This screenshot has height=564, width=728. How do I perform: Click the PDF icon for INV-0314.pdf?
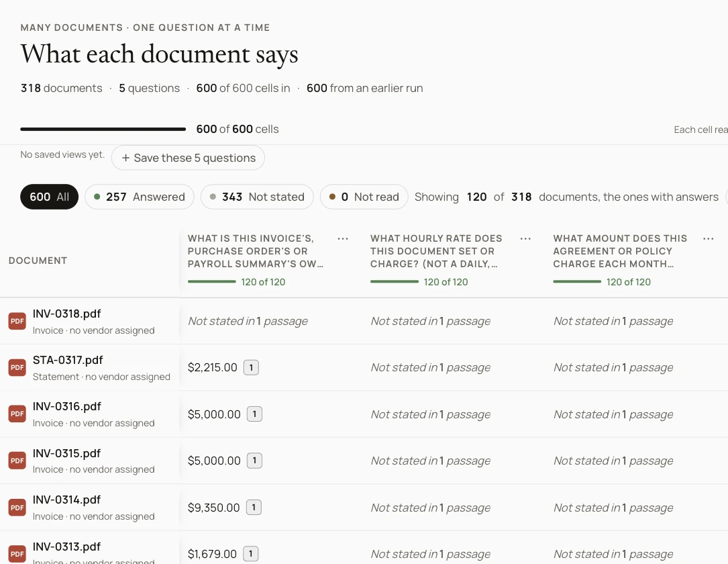tap(17, 508)
